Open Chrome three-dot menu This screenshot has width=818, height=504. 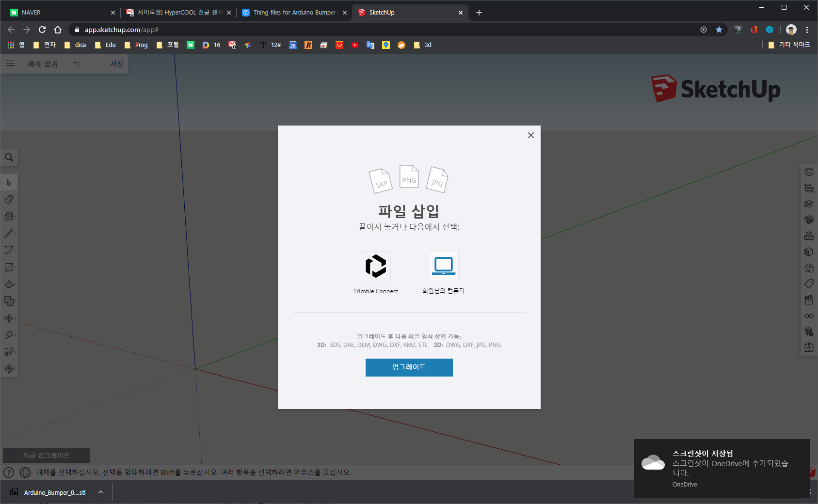[807, 30]
